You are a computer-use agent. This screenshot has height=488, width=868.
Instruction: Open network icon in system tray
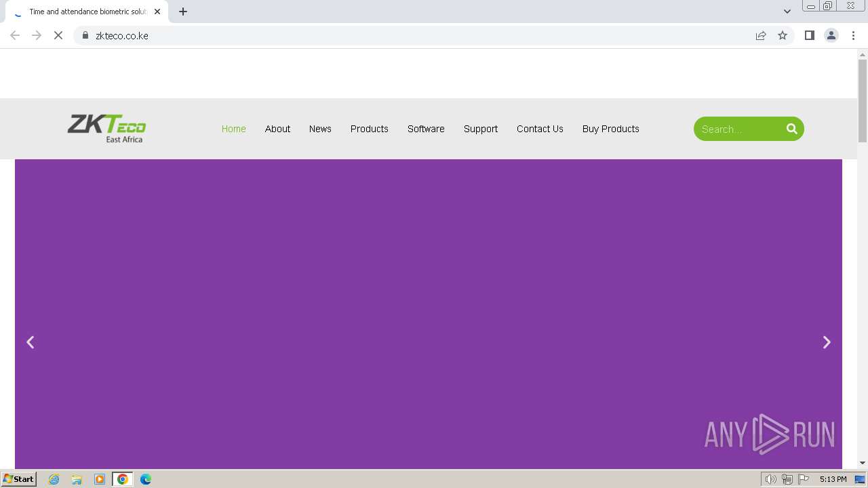click(787, 479)
